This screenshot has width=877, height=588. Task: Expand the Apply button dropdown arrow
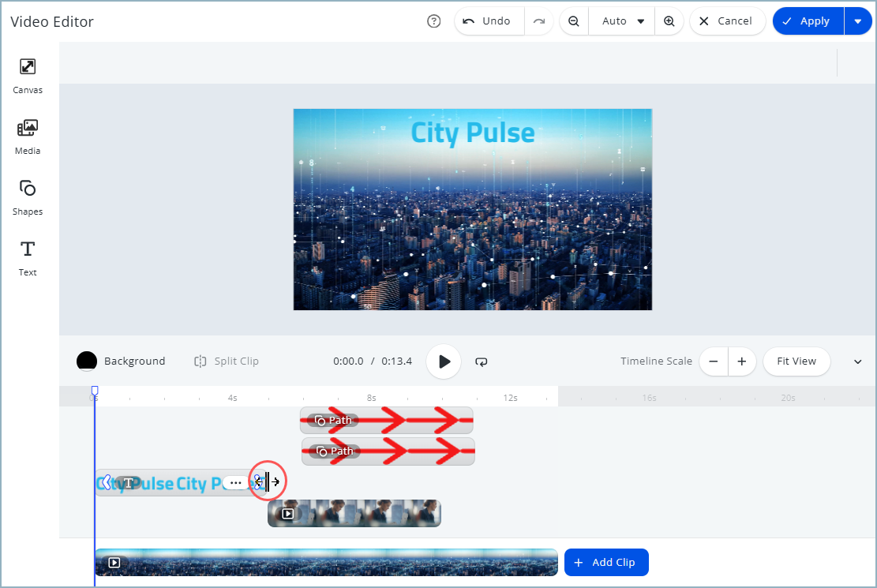click(x=858, y=21)
